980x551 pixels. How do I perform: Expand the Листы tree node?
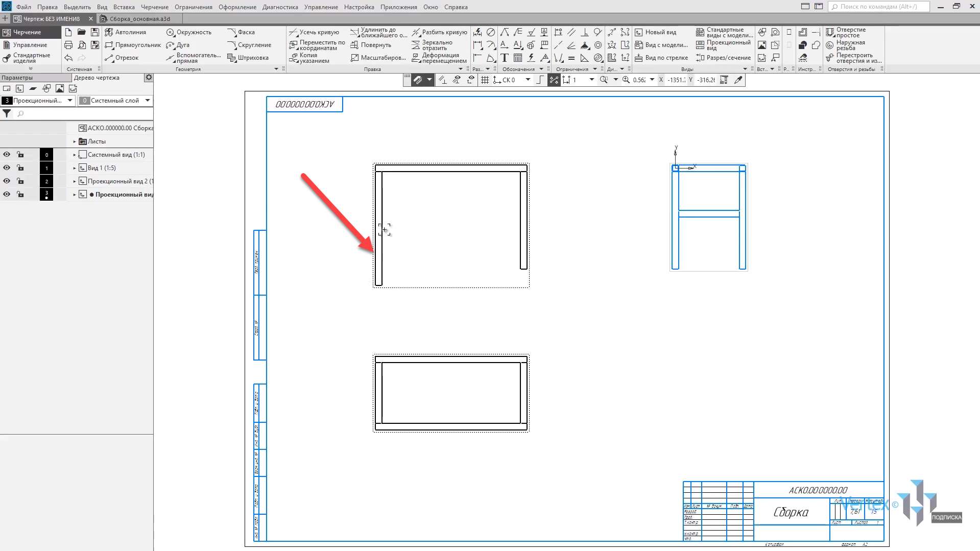click(x=75, y=141)
